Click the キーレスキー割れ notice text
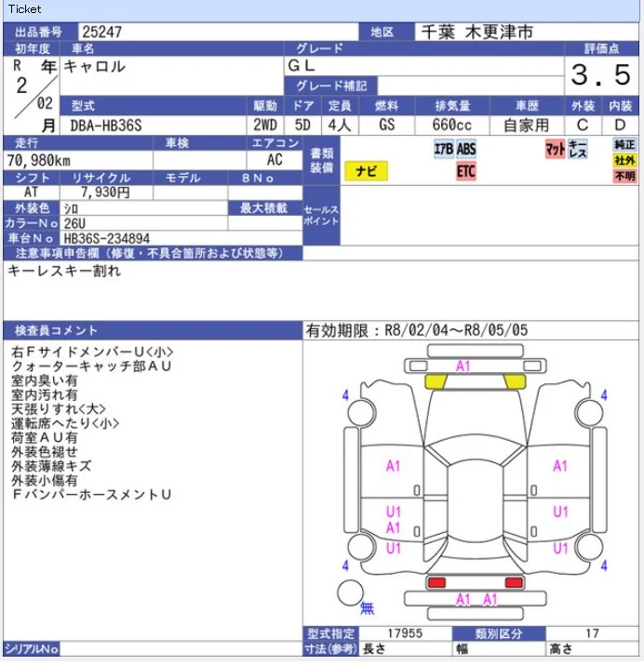Viewport: 644px width, 665px height. point(64,271)
